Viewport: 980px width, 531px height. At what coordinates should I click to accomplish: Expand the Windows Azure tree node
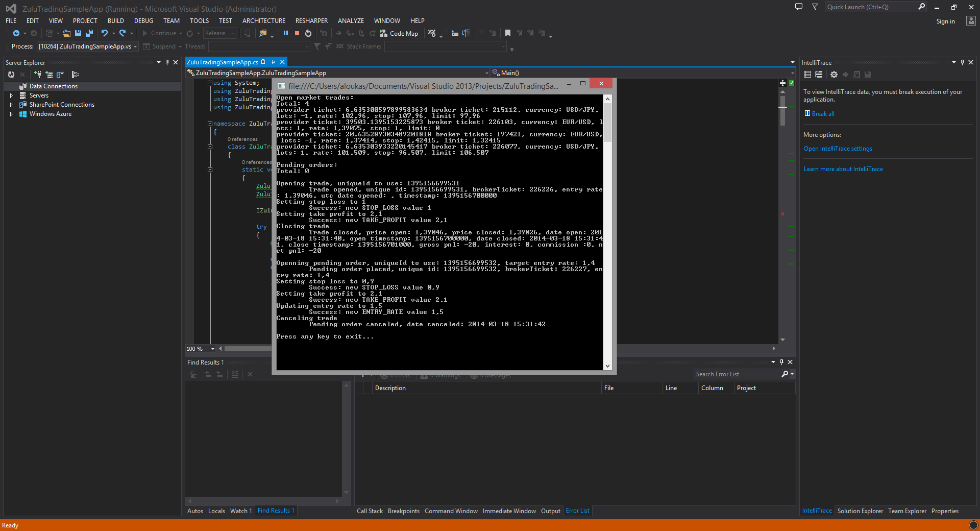point(11,114)
